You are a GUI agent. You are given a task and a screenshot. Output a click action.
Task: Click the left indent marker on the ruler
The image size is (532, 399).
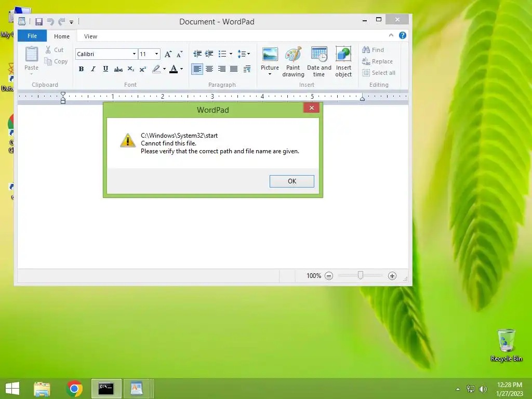click(63, 98)
